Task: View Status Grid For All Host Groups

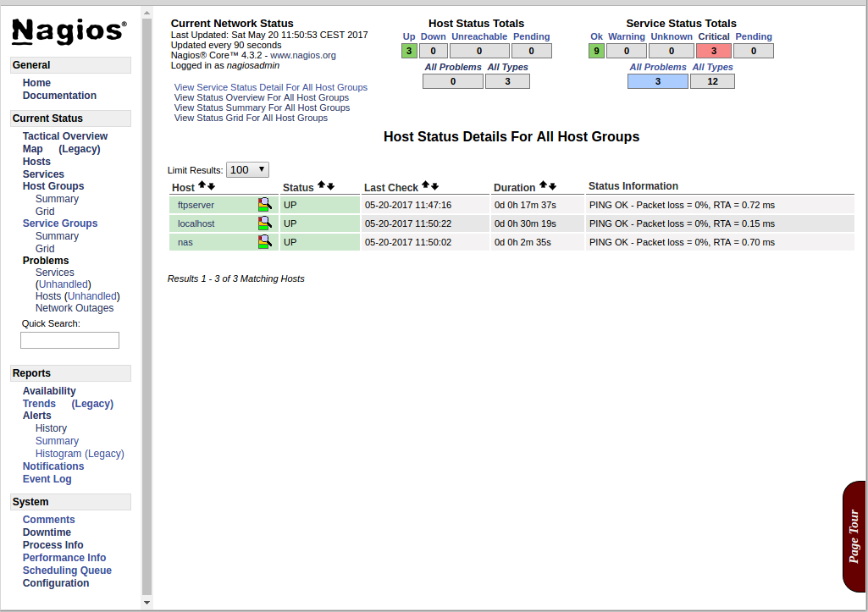Action: (x=251, y=118)
